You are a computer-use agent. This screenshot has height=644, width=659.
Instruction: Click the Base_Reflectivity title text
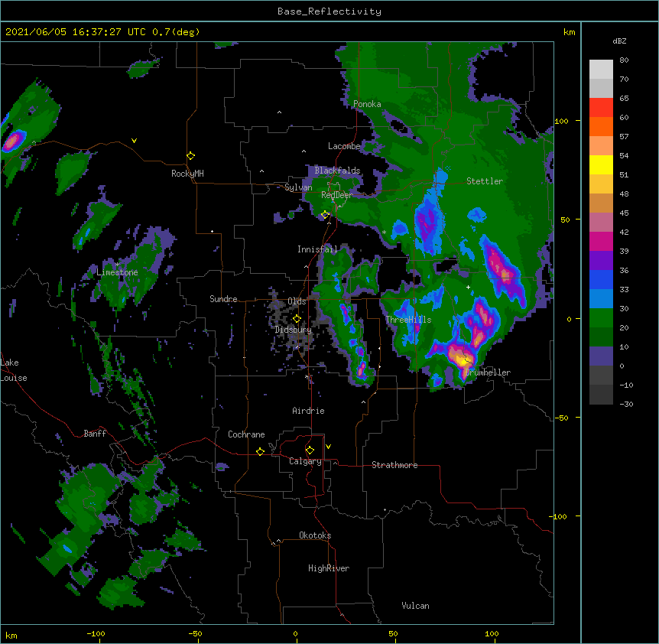coord(329,11)
